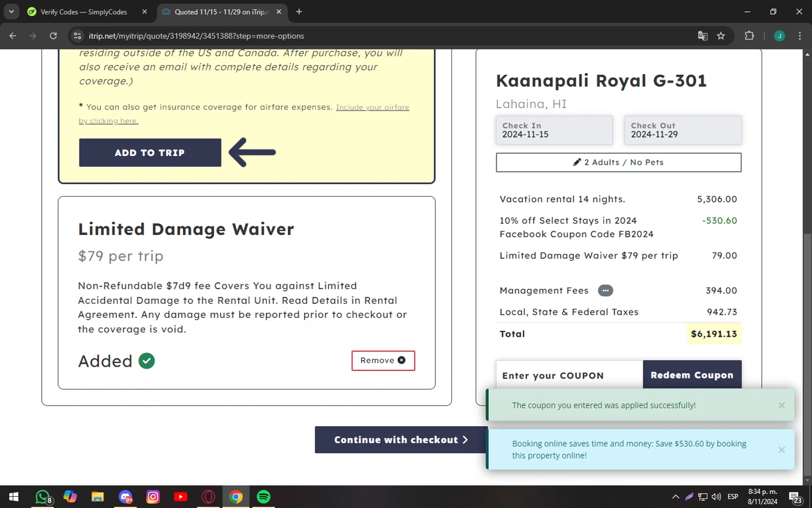Open the Chrome profile avatar
Viewport: 812px width, 508px height.
pos(780,36)
